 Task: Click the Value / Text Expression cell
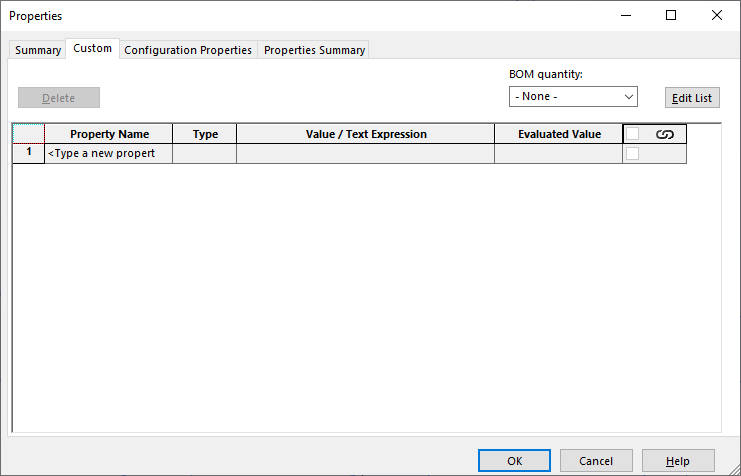coord(365,154)
